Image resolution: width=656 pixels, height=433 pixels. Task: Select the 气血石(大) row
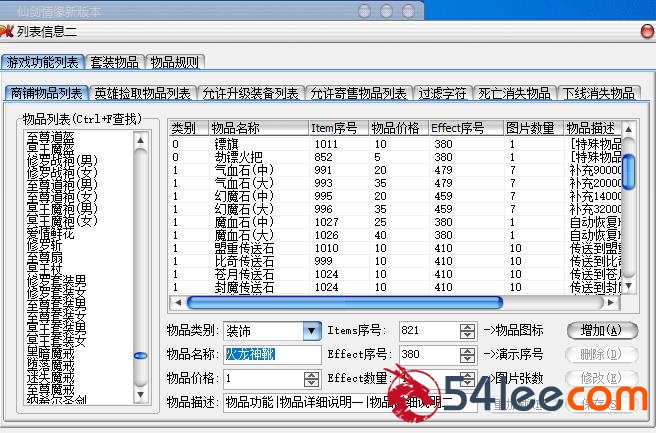pyautogui.click(x=395, y=183)
